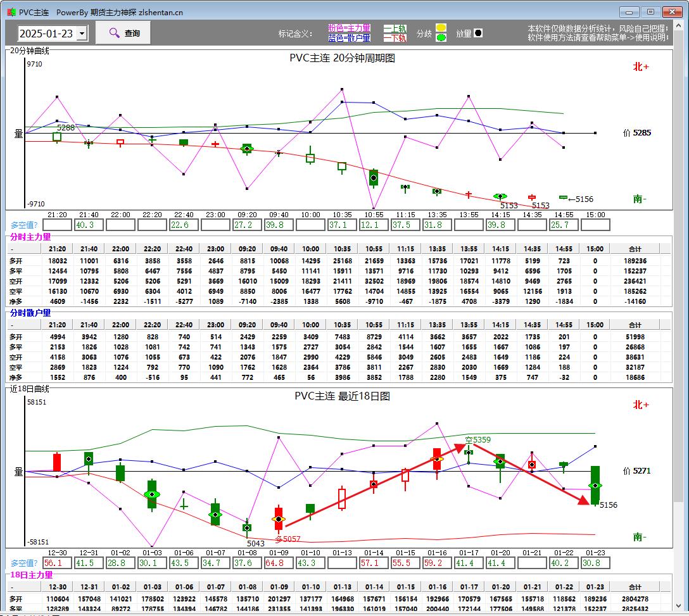Click the PVC主连 最近18日图 title
689x616 pixels.
pos(343,396)
